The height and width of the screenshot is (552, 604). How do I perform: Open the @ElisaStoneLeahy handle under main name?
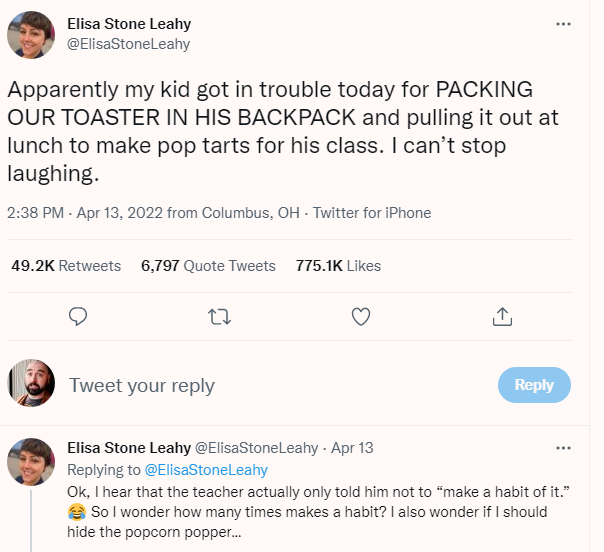[128, 44]
